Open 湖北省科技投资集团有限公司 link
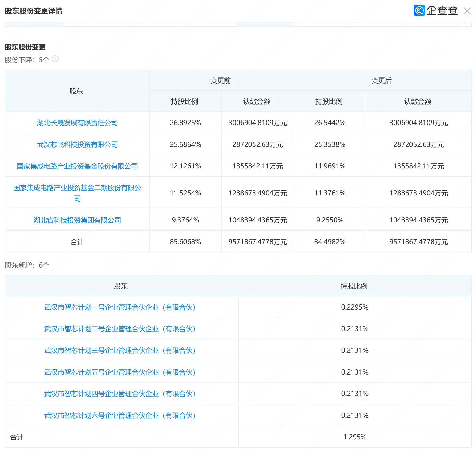This screenshot has height=456, width=476. click(77, 220)
